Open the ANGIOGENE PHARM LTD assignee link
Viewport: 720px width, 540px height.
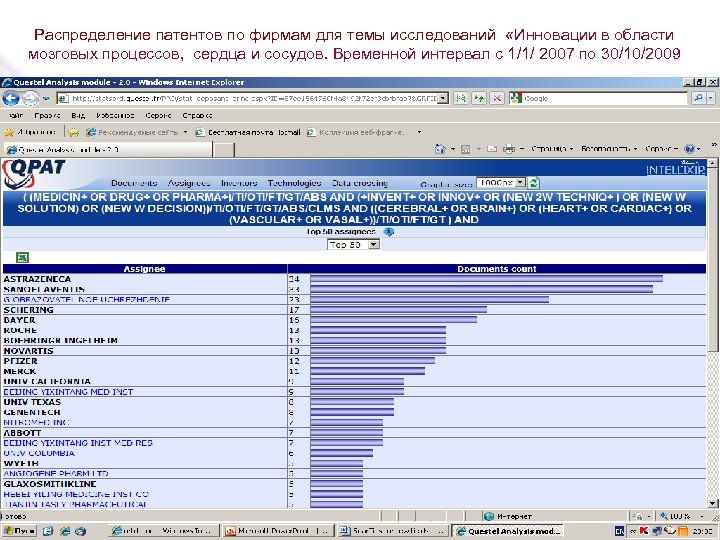(56, 473)
